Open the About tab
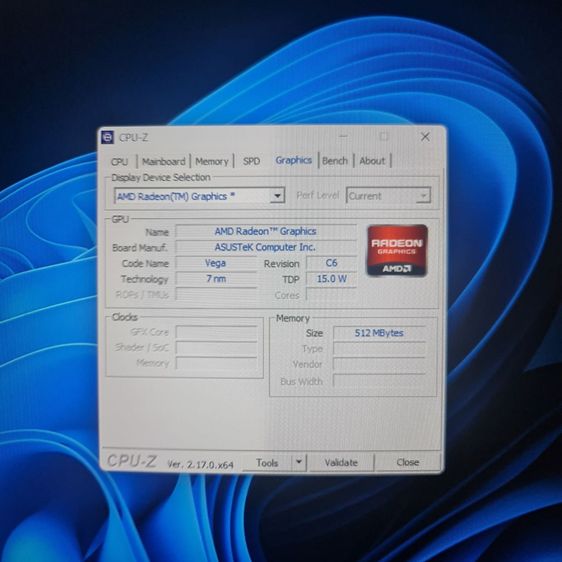Image resolution: width=562 pixels, height=562 pixels. 372,161
